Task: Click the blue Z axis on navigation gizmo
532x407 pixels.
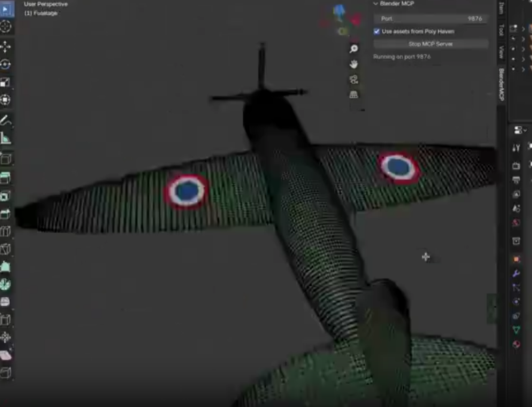Action: tap(339, 11)
